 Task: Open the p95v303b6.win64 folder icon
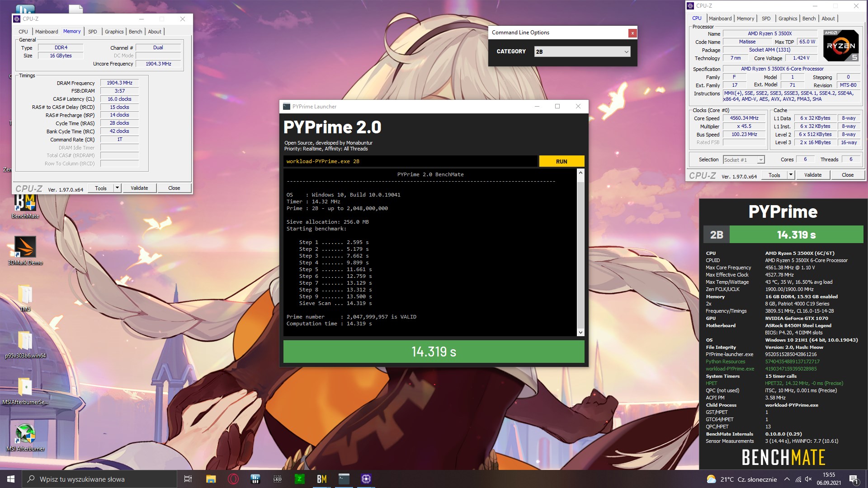pyautogui.click(x=25, y=344)
